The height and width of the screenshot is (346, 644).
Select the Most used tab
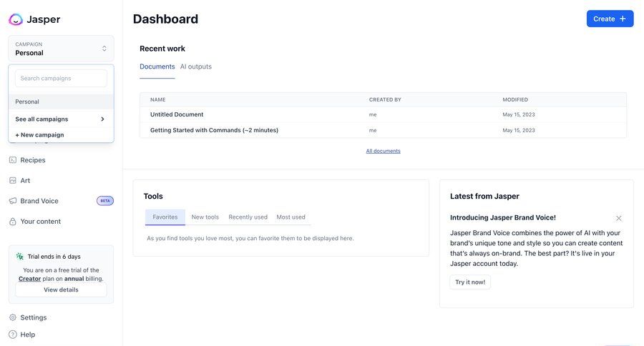[x=291, y=217]
